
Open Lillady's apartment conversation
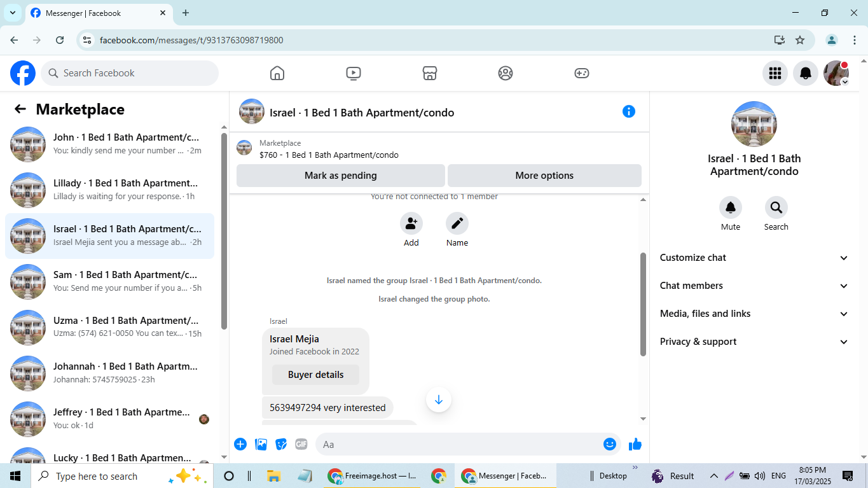(110, 190)
